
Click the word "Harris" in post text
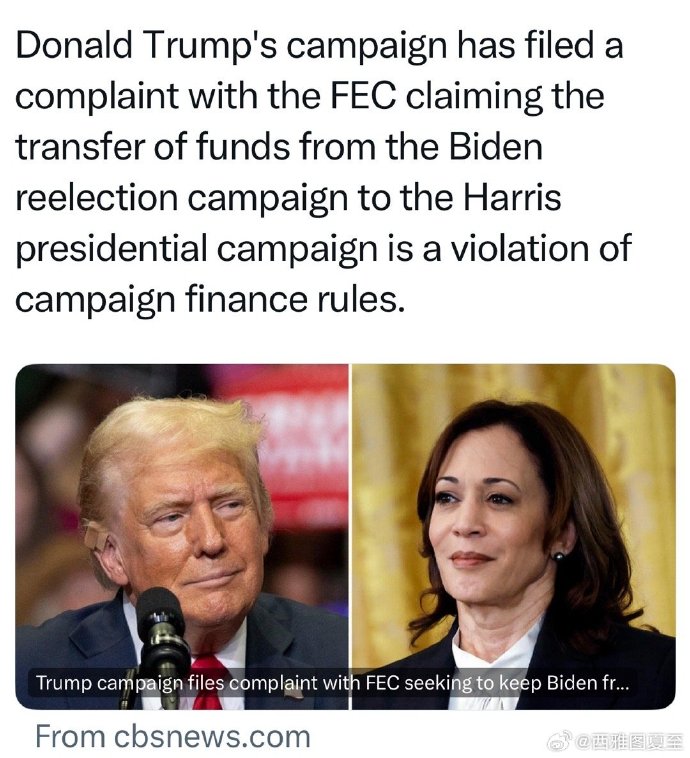tap(513, 197)
